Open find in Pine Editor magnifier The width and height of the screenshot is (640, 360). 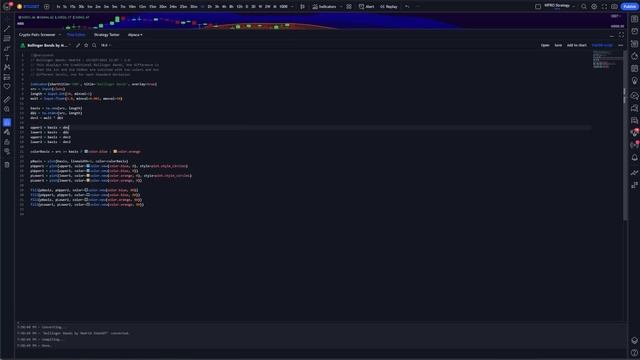(x=94, y=45)
